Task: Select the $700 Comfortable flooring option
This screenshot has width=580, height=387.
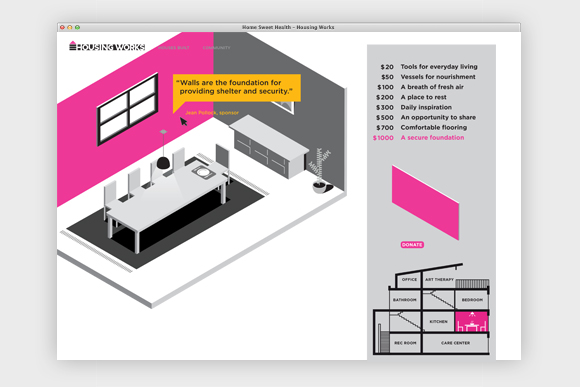Action: pyautogui.click(x=421, y=128)
